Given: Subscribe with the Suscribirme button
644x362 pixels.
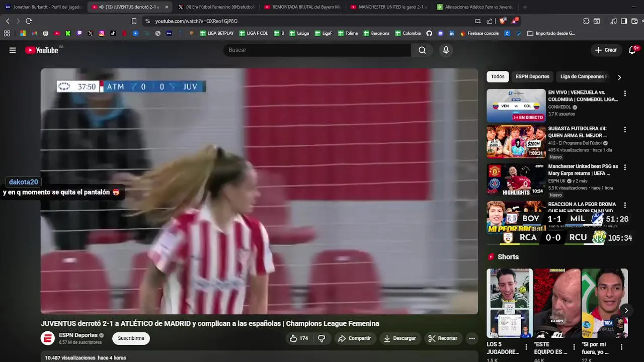Looking at the screenshot, I should 131,338.
